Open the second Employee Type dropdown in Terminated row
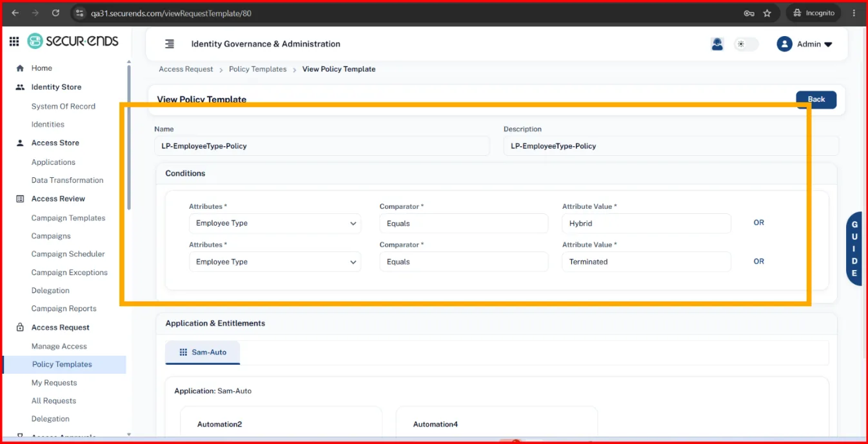The height and width of the screenshot is (444, 868). pos(275,262)
